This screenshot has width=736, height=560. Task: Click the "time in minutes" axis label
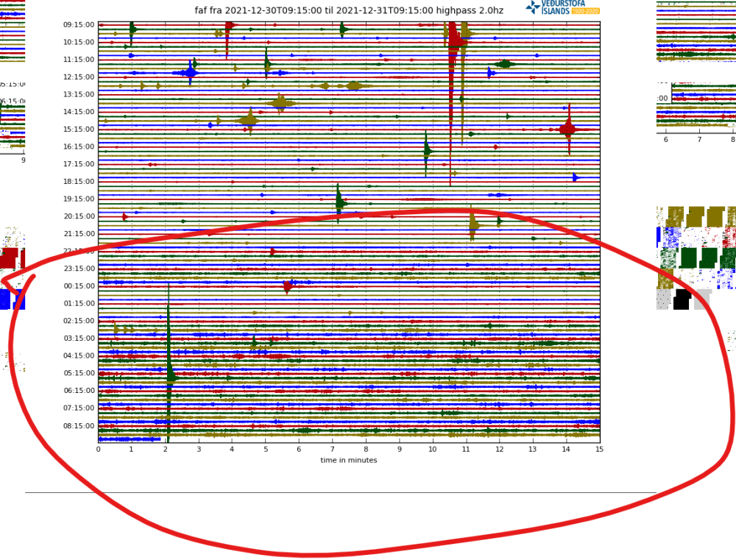pyautogui.click(x=348, y=460)
